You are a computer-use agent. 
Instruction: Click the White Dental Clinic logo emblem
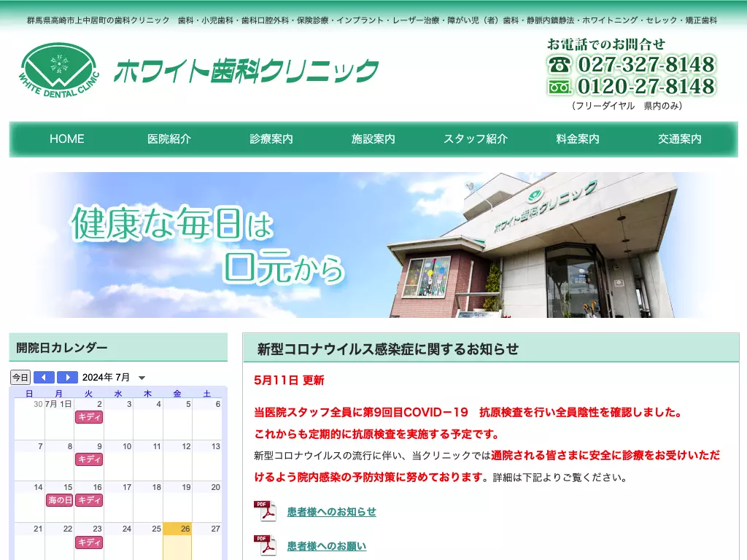(x=59, y=70)
